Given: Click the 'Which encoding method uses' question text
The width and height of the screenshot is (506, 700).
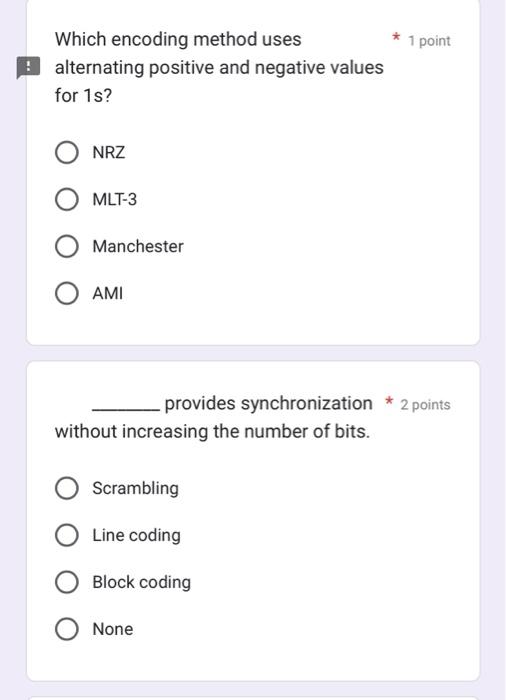Looking at the screenshot, I should pos(178,39).
